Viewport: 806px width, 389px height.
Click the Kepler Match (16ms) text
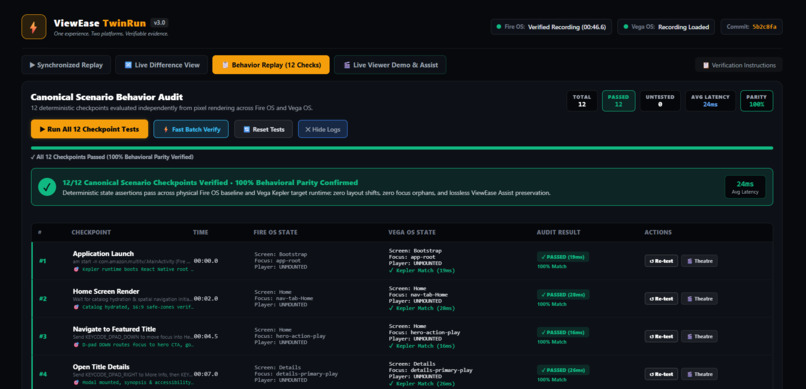[x=422, y=346]
